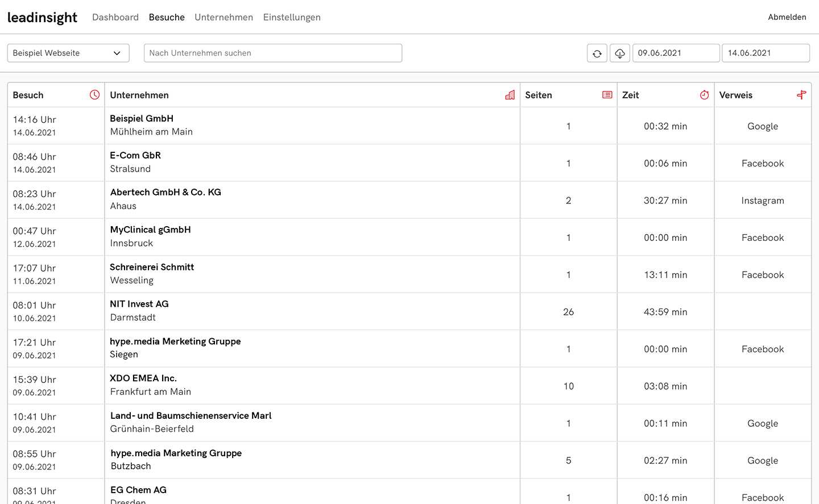819x504 pixels.
Task: Click the page count 5
Action: (x=568, y=460)
